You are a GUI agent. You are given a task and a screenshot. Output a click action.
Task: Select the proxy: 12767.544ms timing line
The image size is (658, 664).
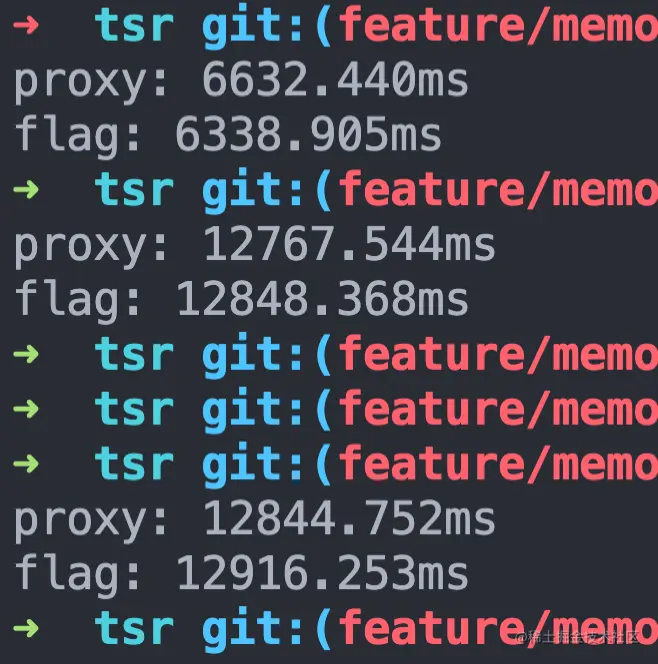click(x=254, y=246)
